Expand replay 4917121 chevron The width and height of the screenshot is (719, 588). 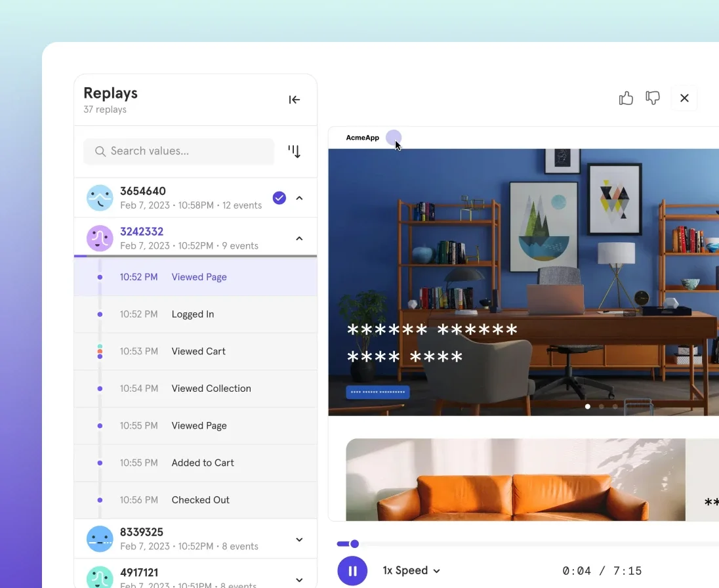click(299, 579)
